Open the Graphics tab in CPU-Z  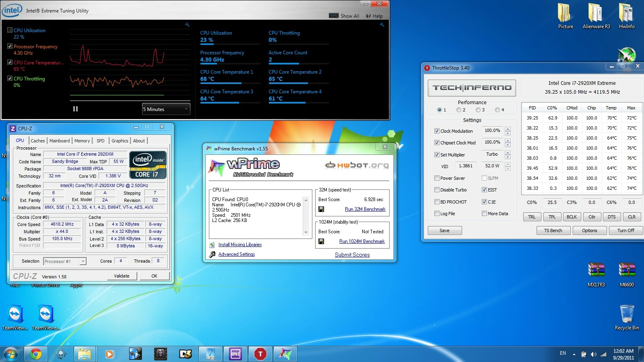pyautogui.click(x=120, y=141)
